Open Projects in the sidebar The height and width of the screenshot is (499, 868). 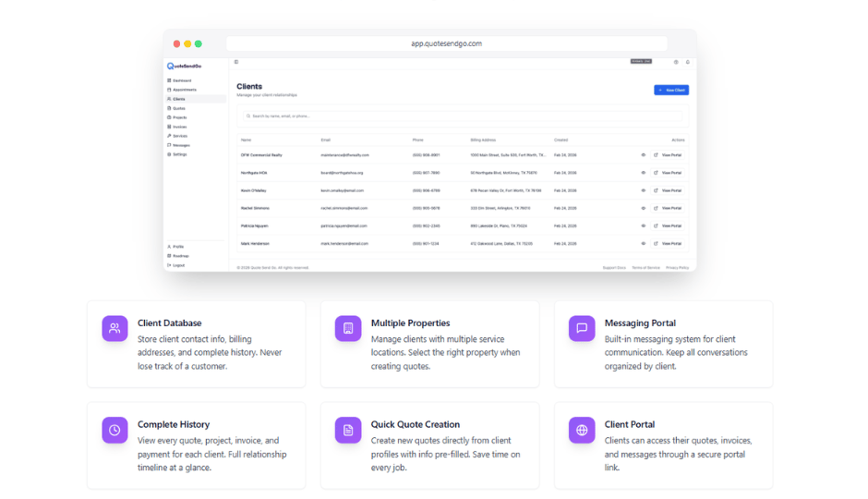(x=177, y=117)
